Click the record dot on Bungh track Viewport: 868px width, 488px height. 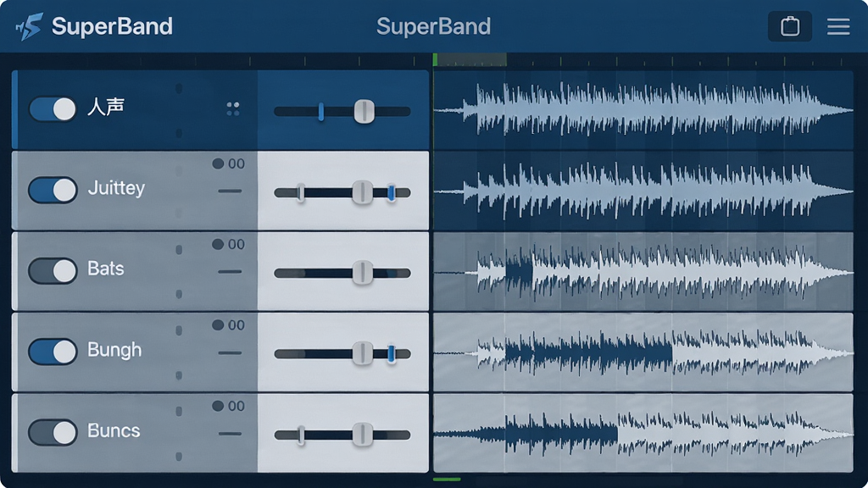point(218,325)
